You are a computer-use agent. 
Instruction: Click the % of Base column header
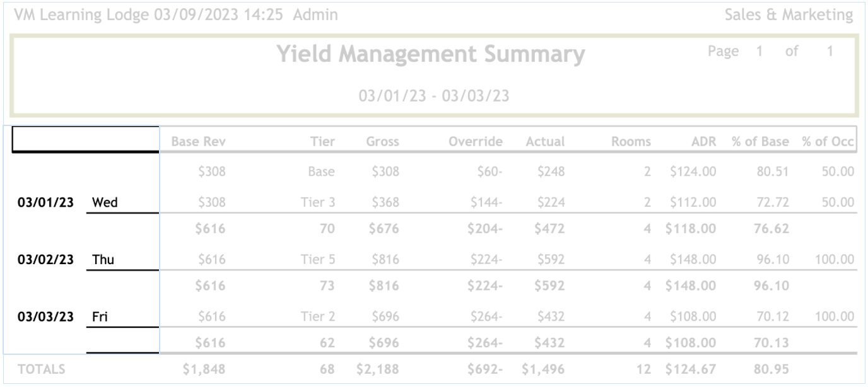(x=760, y=142)
